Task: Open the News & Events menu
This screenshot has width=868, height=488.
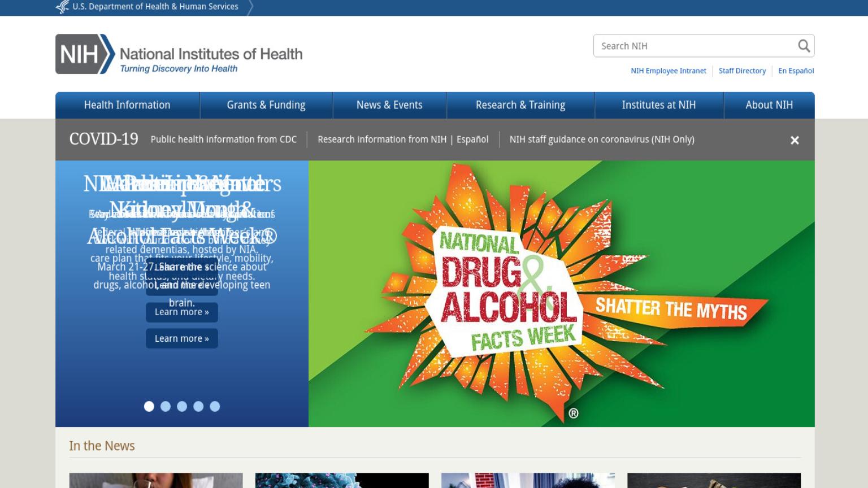Action: (x=389, y=105)
